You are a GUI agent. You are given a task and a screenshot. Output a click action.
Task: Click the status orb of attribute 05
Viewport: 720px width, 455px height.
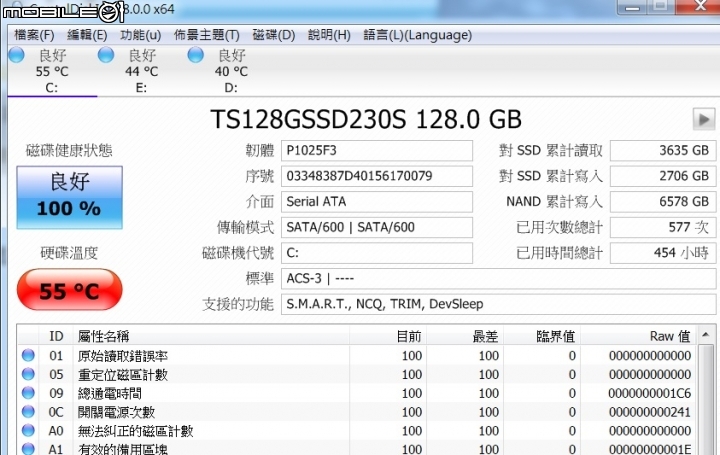coord(28,374)
